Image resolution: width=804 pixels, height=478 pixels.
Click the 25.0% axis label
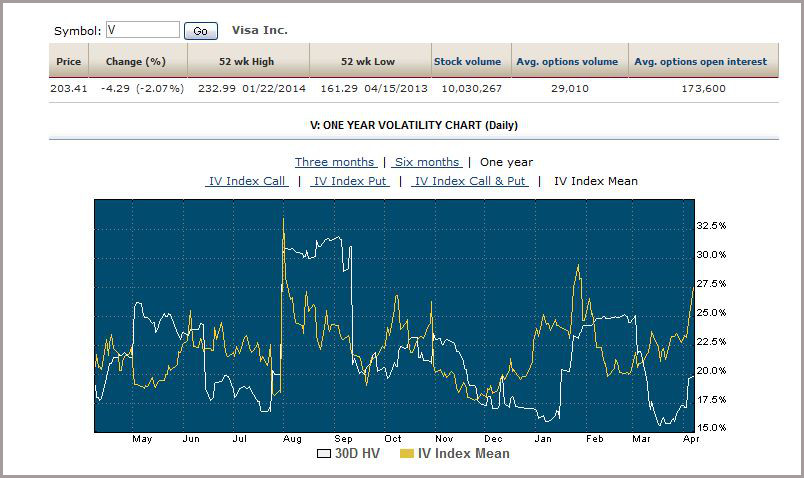point(711,312)
